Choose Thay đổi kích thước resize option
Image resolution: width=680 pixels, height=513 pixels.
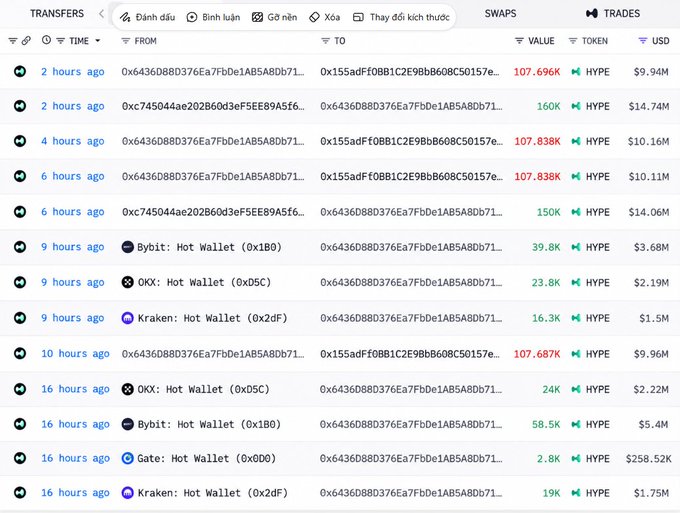coord(401,17)
